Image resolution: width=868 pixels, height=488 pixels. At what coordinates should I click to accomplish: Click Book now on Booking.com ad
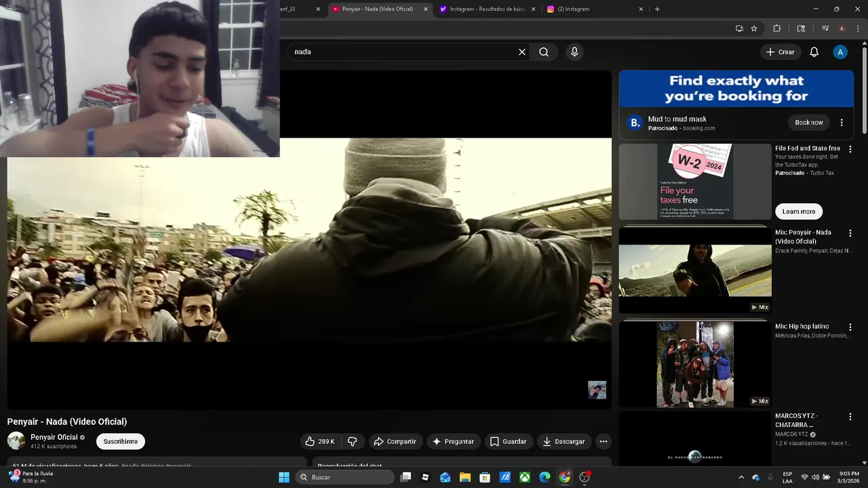click(809, 123)
